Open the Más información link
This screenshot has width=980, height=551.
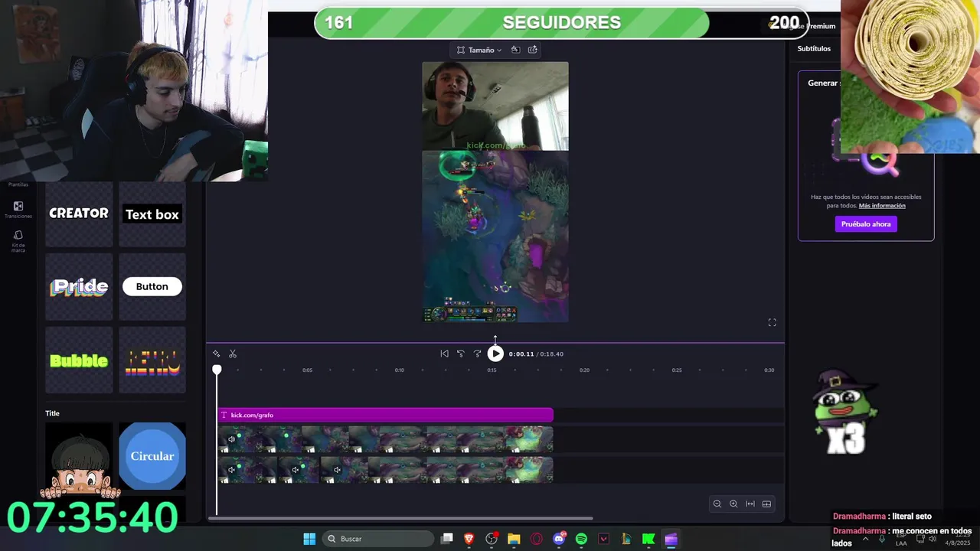coord(882,206)
